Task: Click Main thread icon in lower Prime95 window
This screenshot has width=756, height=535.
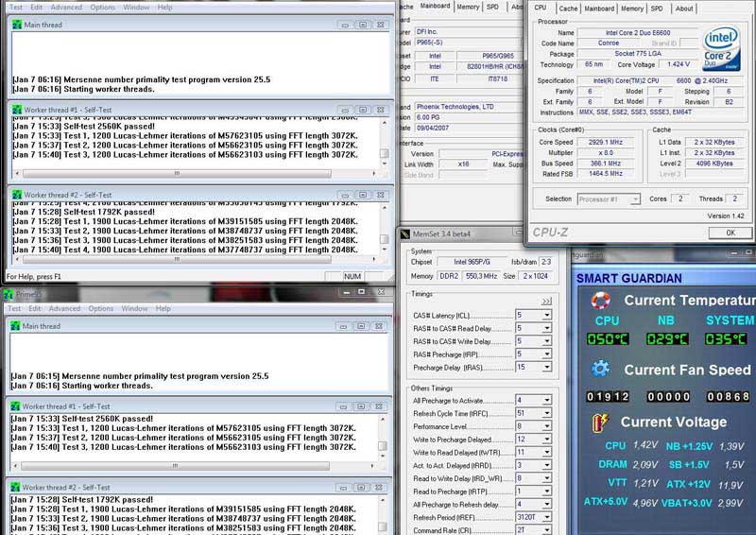Action: point(15,326)
